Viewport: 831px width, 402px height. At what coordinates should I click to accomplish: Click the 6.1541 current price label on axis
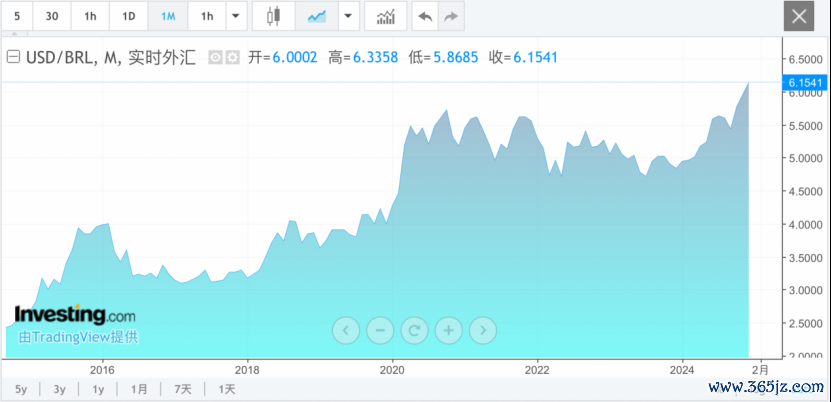805,83
